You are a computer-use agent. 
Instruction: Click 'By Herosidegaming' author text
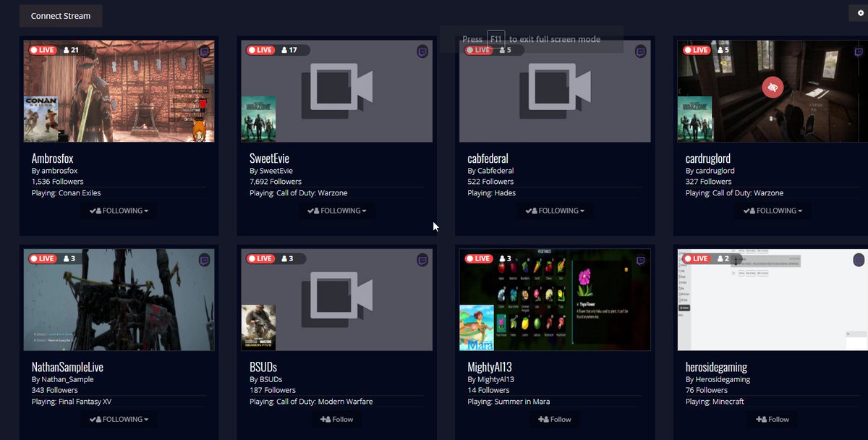coord(718,379)
